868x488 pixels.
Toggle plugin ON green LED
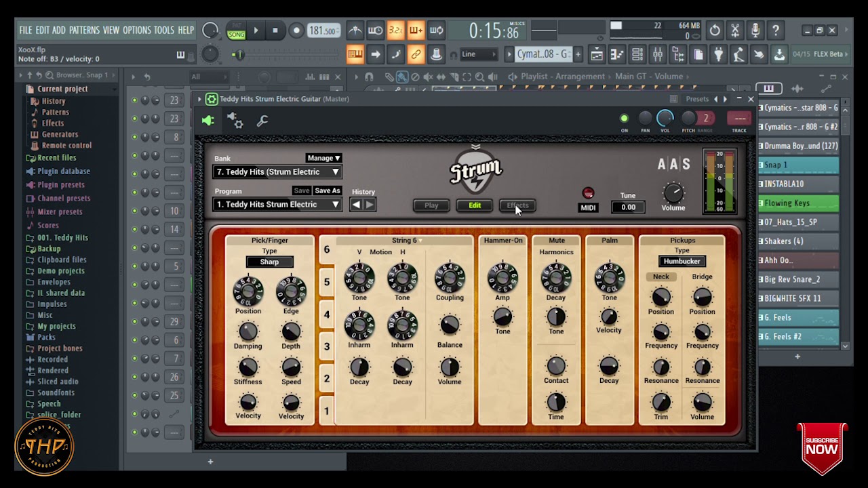pyautogui.click(x=624, y=119)
